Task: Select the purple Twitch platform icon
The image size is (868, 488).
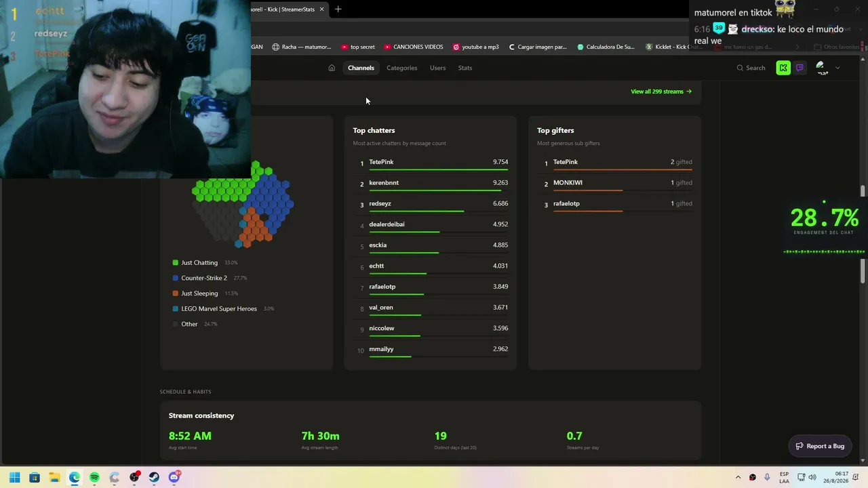Action: pyautogui.click(x=800, y=68)
